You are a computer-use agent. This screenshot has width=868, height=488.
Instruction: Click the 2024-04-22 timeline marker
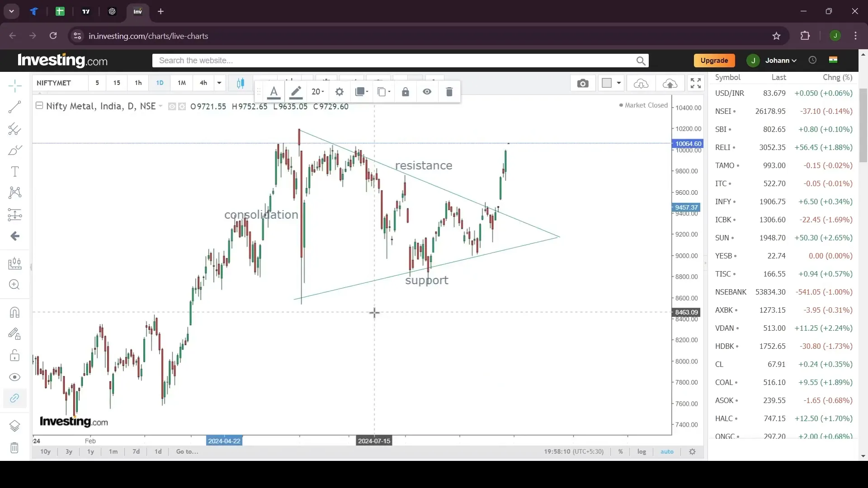tap(224, 441)
